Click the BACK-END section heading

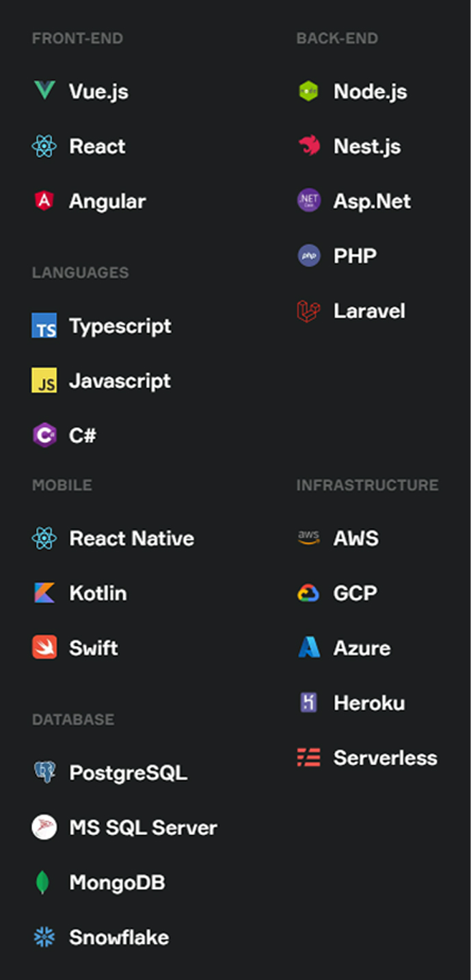point(337,38)
